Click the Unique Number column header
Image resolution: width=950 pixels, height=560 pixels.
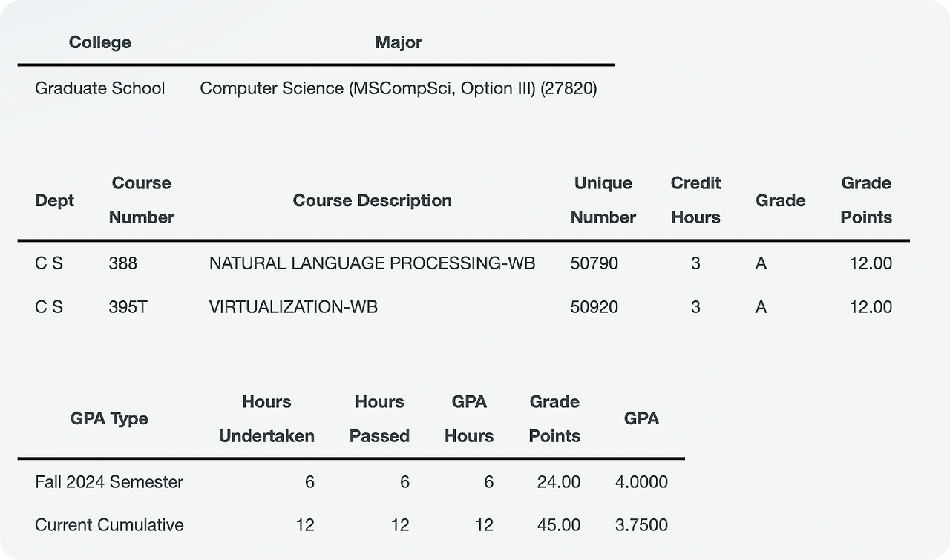point(603,200)
